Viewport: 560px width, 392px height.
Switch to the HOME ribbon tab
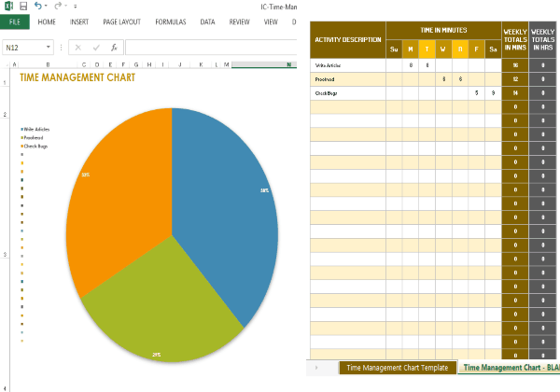point(47,21)
